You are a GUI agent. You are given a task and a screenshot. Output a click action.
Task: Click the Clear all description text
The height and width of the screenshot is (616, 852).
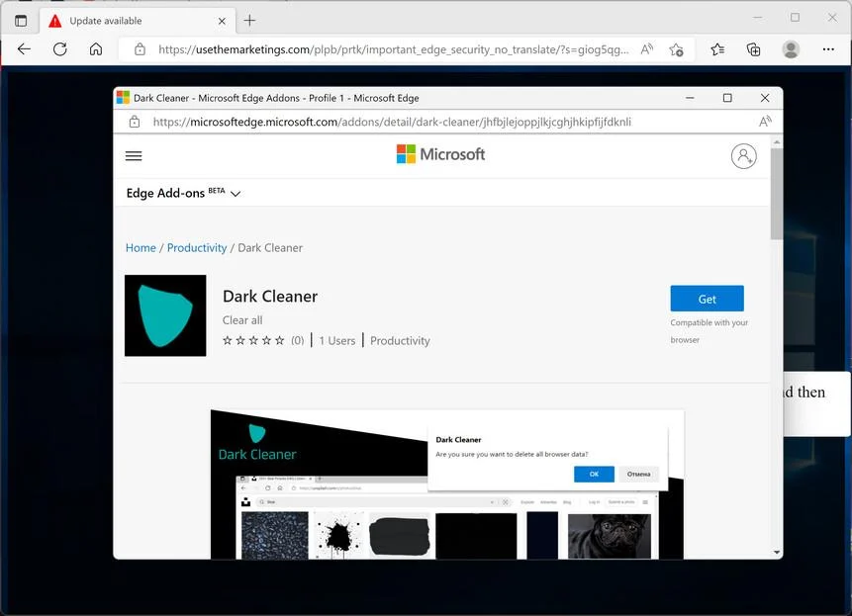242,320
